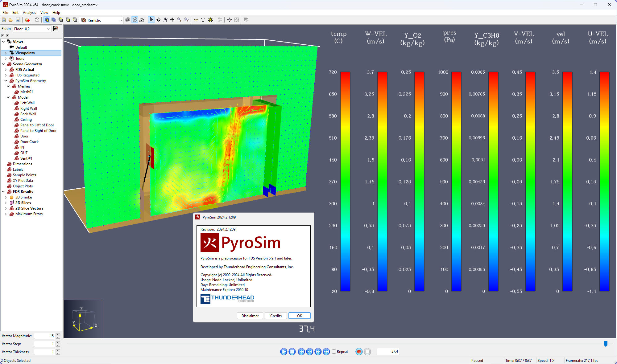The height and width of the screenshot is (364, 617).
Task: Toggle the highlighted wireframe cube view mode
Action: coord(135,20)
